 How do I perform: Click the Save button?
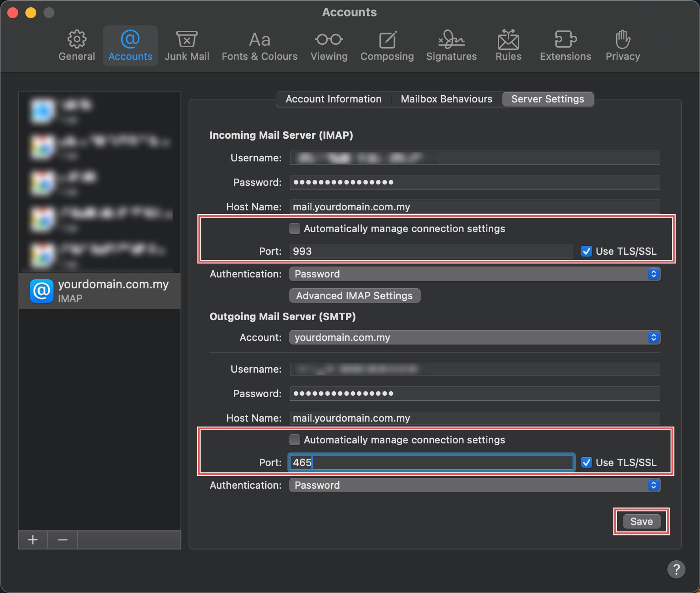pyautogui.click(x=641, y=521)
